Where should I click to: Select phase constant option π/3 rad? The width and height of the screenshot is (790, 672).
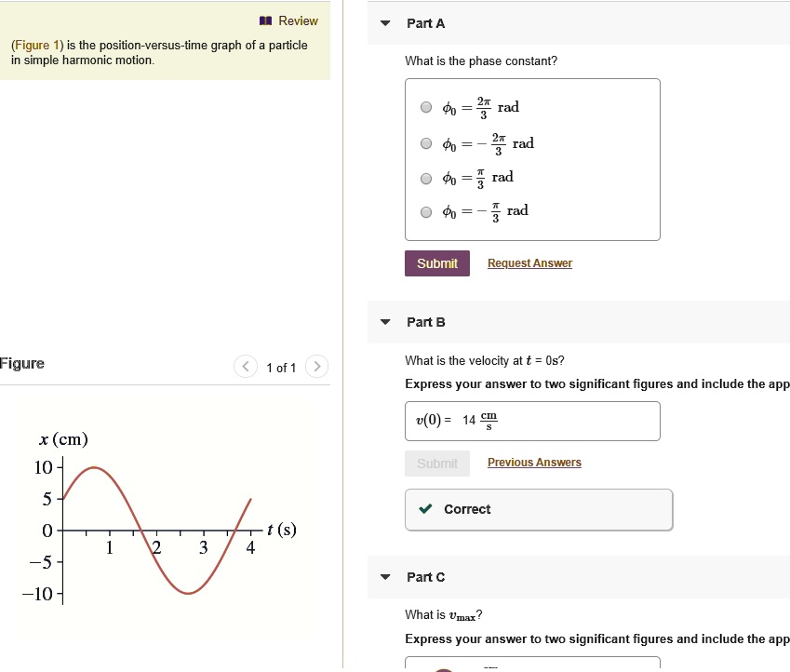click(425, 178)
